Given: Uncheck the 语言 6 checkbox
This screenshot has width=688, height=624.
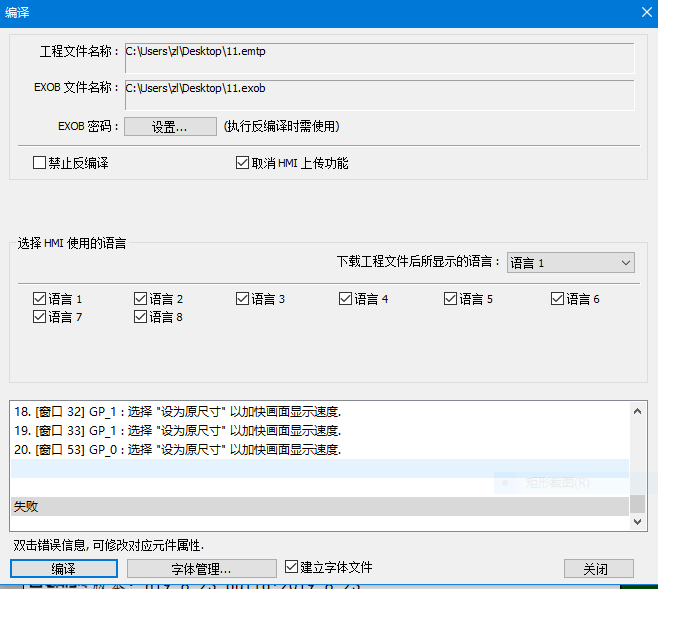Looking at the screenshot, I should pos(558,299).
